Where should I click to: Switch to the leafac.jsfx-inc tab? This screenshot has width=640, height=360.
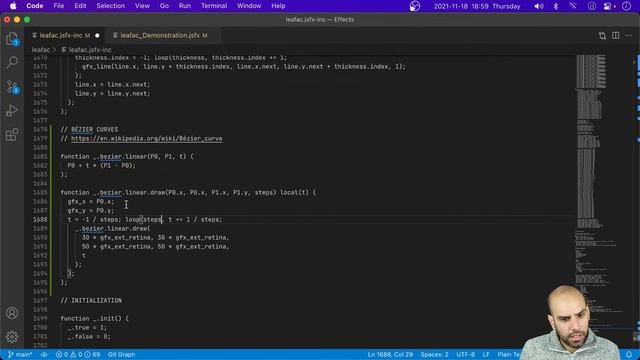pyautogui.click(x=61, y=36)
